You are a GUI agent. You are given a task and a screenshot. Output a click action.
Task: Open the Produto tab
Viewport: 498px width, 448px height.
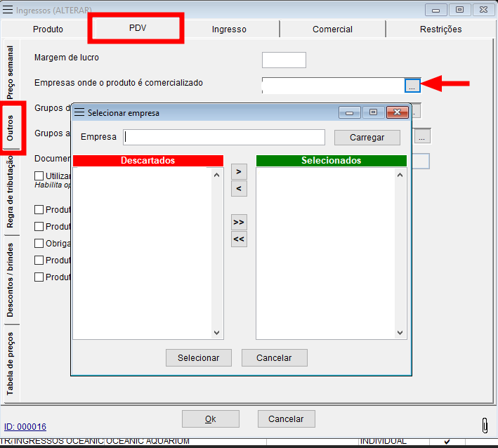48,29
